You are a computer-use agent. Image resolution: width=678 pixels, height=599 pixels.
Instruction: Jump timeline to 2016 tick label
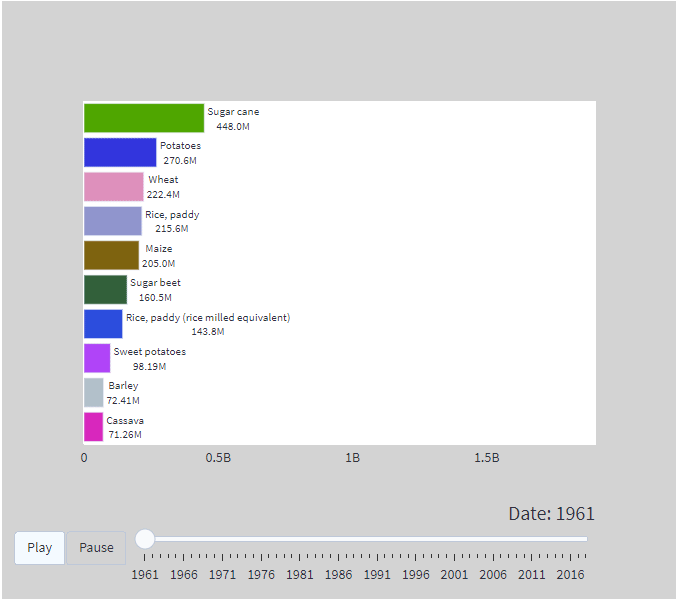point(570,574)
